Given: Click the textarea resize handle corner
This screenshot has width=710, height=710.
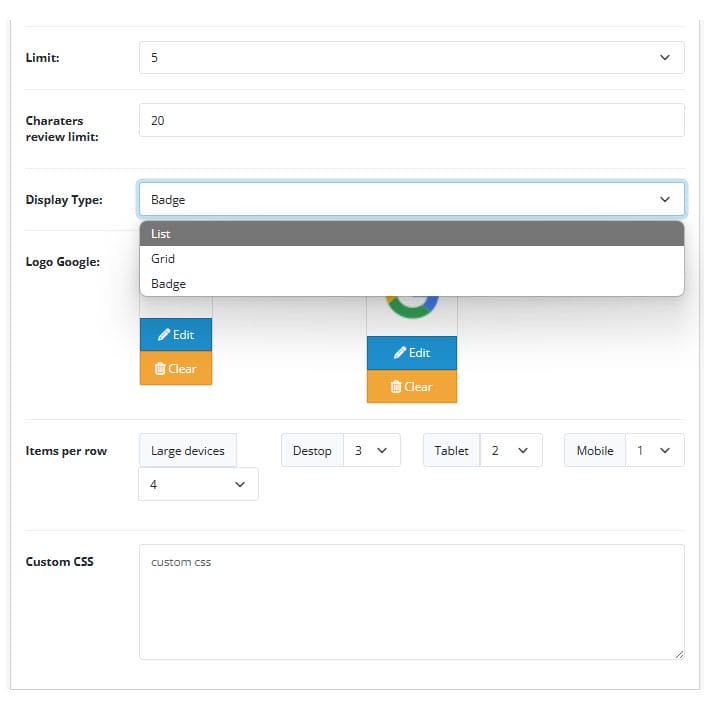Looking at the screenshot, I should pos(679,655).
